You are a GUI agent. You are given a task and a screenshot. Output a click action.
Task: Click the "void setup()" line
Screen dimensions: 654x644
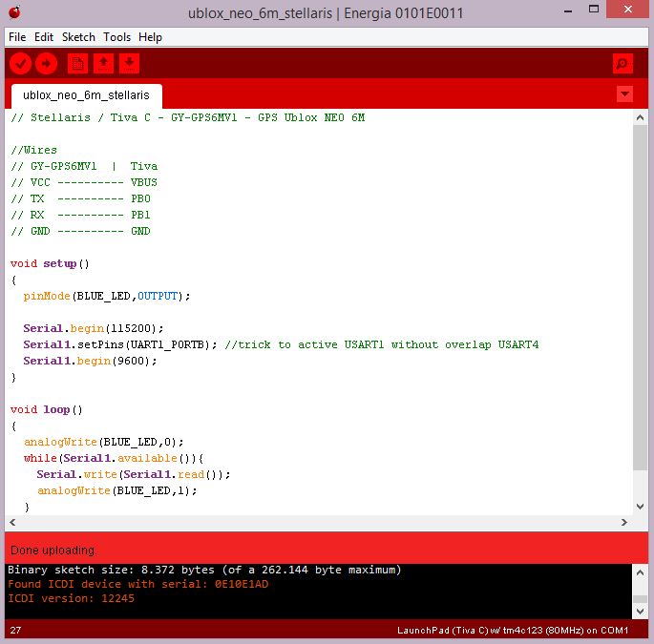point(50,264)
